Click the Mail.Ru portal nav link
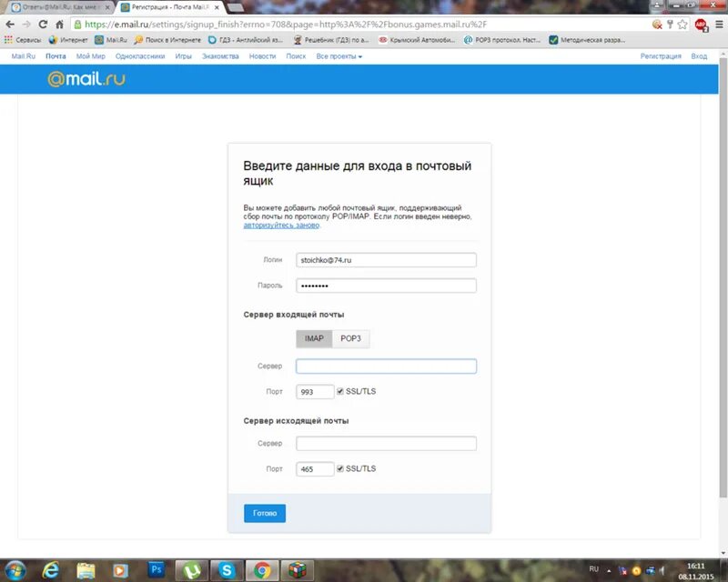 (24, 56)
